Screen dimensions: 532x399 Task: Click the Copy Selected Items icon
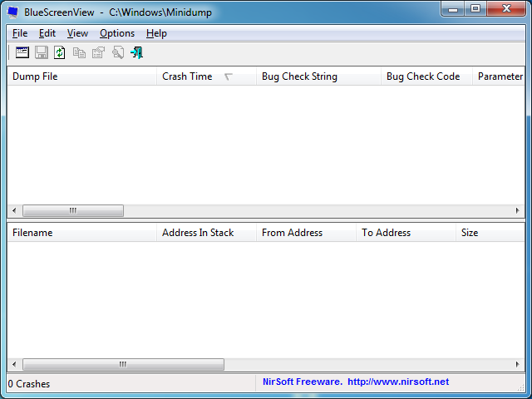[x=79, y=52]
